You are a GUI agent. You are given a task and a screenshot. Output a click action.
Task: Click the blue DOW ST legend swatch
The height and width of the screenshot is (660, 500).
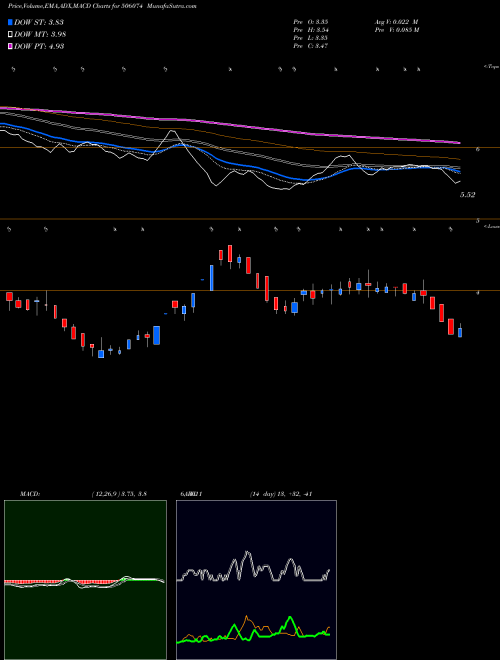click(x=10, y=22)
